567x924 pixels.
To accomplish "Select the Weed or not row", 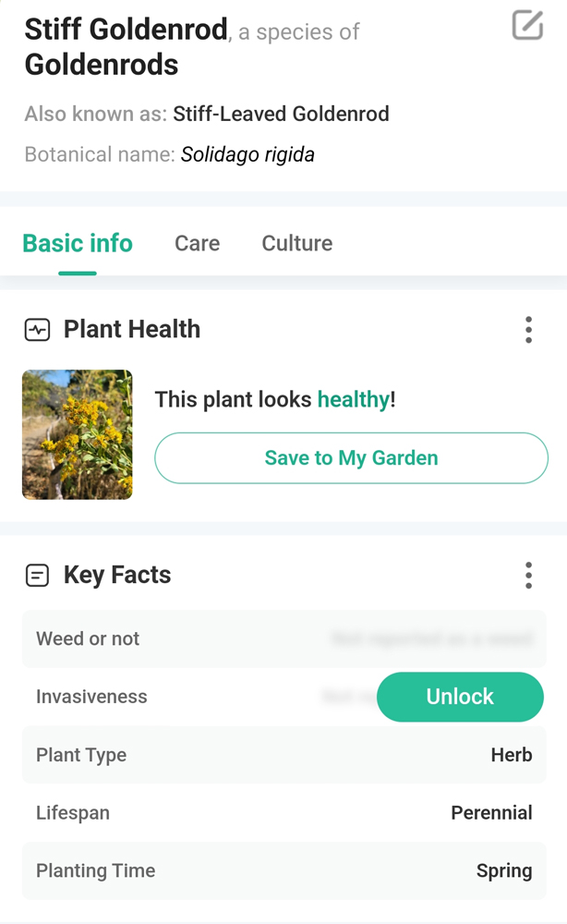I will pyautogui.click(x=283, y=638).
